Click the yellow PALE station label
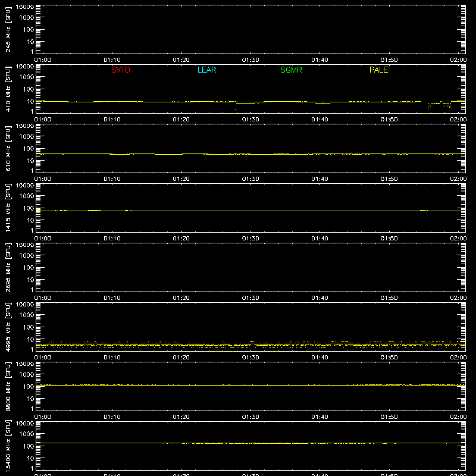The height and width of the screenshot is (476, 476). pyautogui.click(x=378, y=70)
